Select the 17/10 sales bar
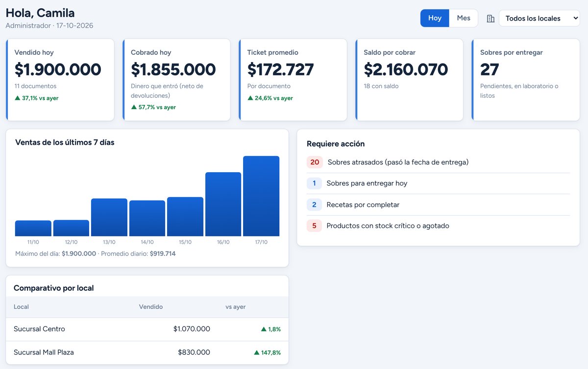Viewport: 588px width, 369px height. tap(261, 196)
